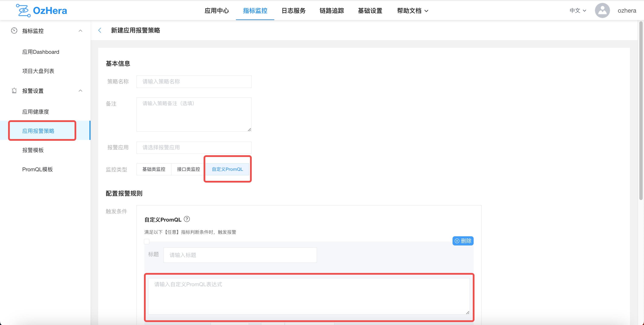Open the 帮助文档 dropdown menu

click(413, 11)
